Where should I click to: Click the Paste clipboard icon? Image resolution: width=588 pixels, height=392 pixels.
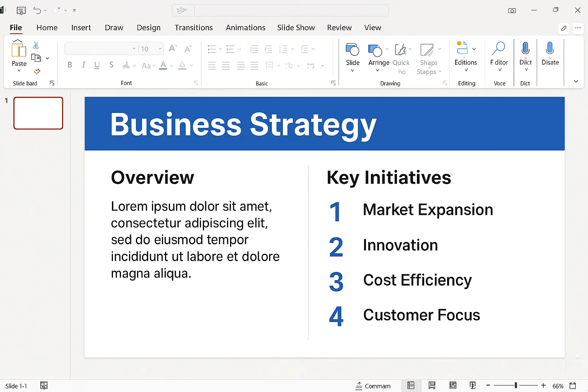pos(19,50)
